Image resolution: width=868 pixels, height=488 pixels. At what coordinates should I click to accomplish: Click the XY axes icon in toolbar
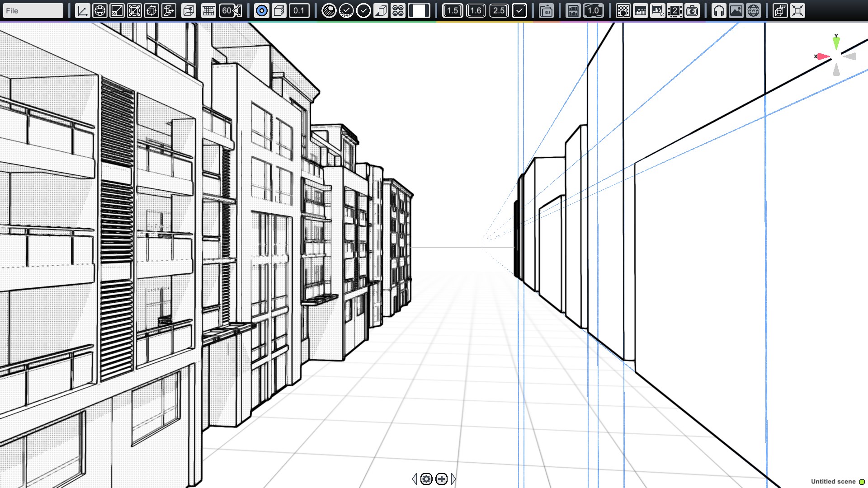(82, 10)
